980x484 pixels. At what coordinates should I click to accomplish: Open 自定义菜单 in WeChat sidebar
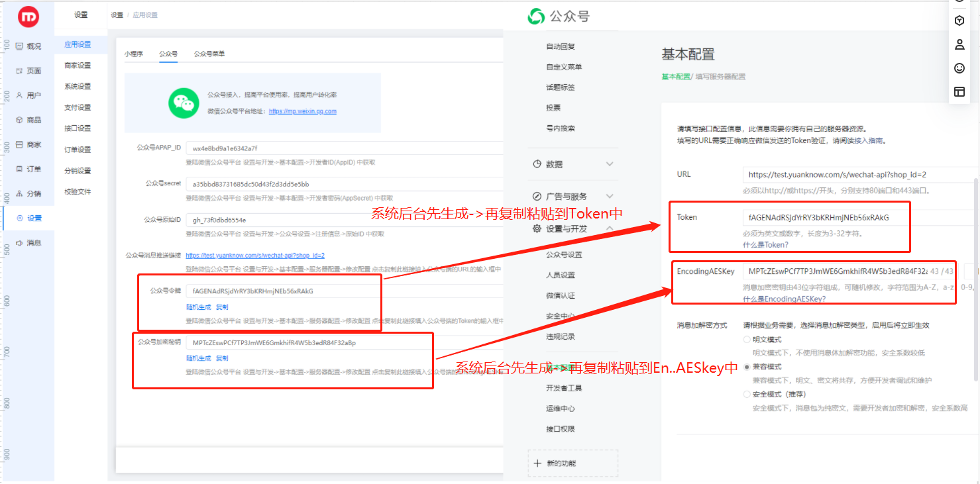564,67
